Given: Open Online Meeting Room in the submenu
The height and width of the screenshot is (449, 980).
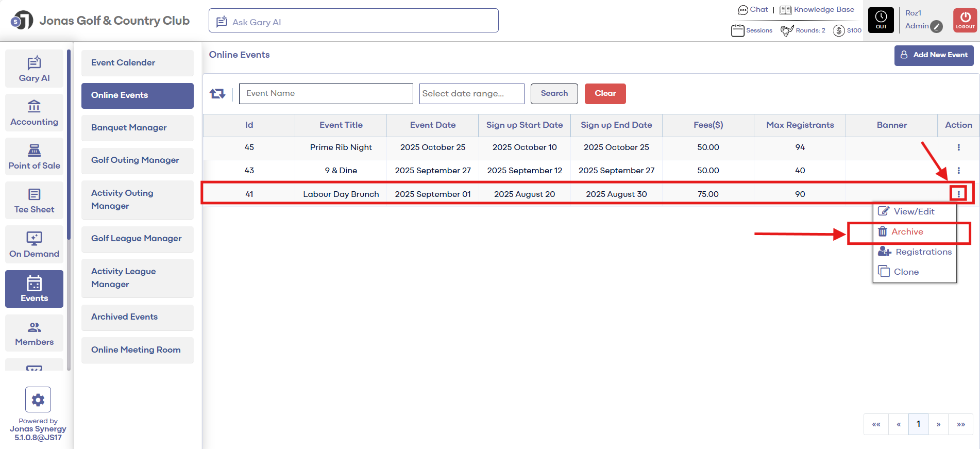Looking at the screenshot, I should 138,350.
